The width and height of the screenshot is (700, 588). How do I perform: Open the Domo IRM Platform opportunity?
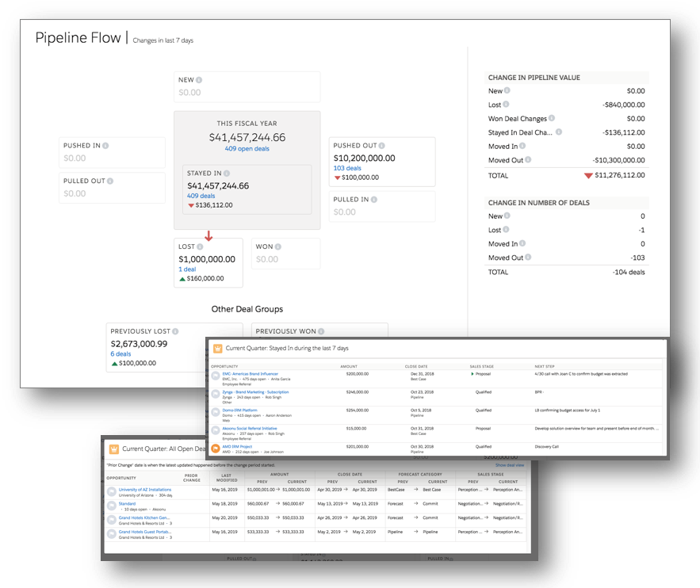(x=239, y=410)
